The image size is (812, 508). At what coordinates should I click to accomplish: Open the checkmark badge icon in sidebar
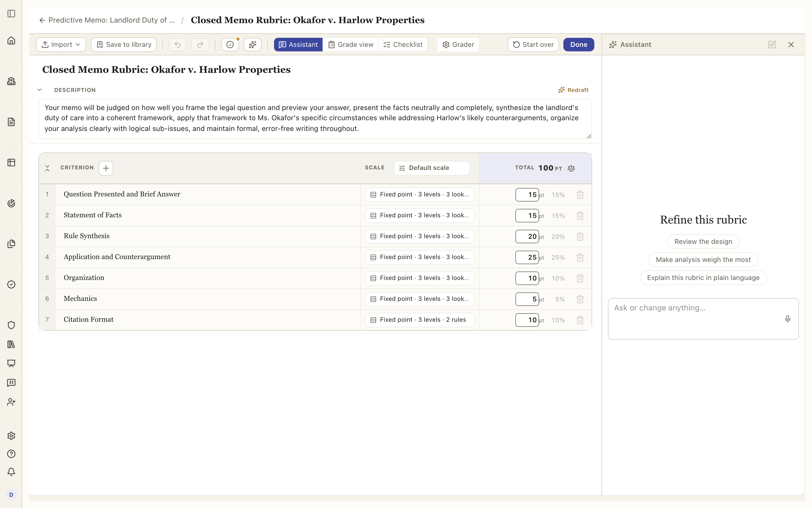pos(11,284)
